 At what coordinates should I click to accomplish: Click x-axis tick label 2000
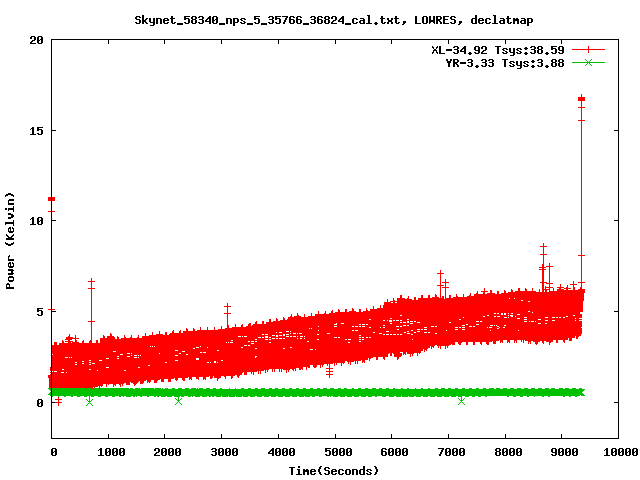click(x=167, y=452)
